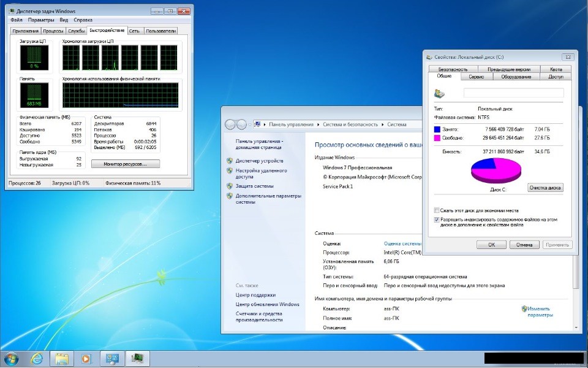
Task: Open the Предыдущие версии tab
Action: pos(509,69)
